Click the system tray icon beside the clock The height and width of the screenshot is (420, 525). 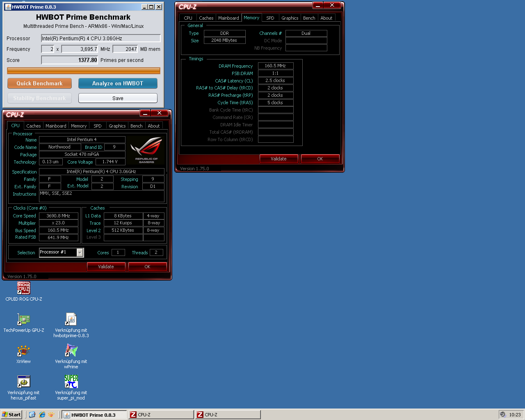503,415
